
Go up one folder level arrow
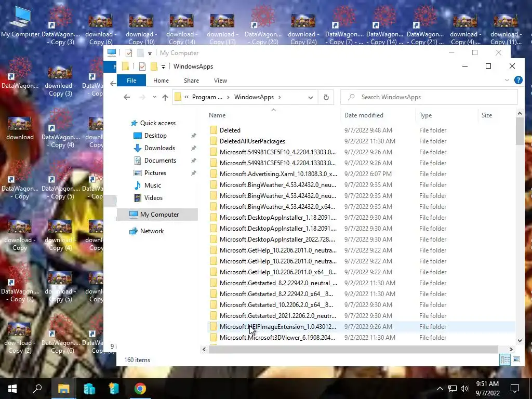(x=165, y=97)
